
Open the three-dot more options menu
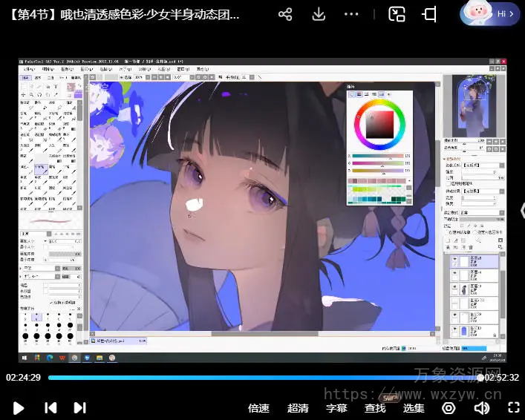click(x=352, y=14)
